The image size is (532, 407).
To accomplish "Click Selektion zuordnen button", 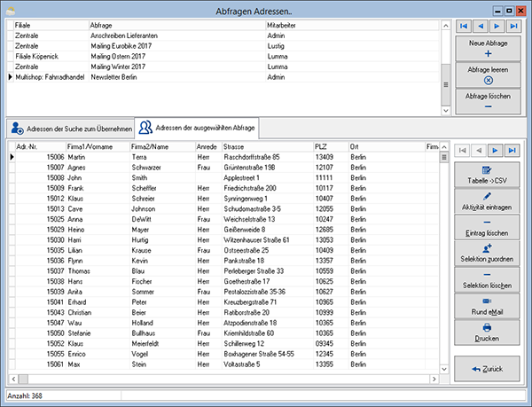I will click(487, 254).
